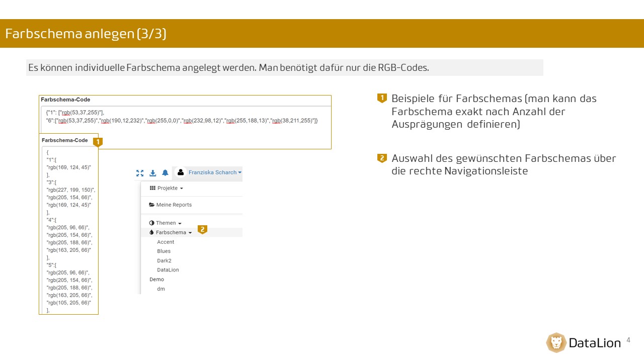Open the notifications bell icon
The width and height of the screenshot is (644, 362).
coord(165,173)
